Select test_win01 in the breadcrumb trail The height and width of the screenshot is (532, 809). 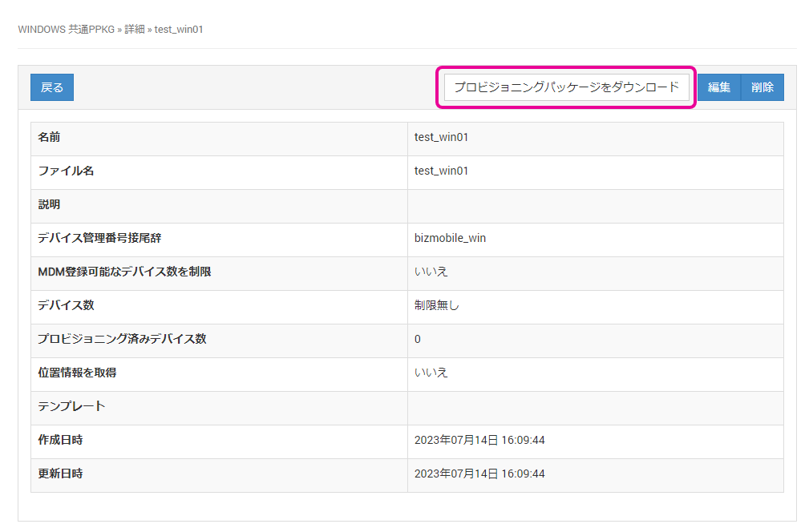pyautogui.click(x=179, y=29)
